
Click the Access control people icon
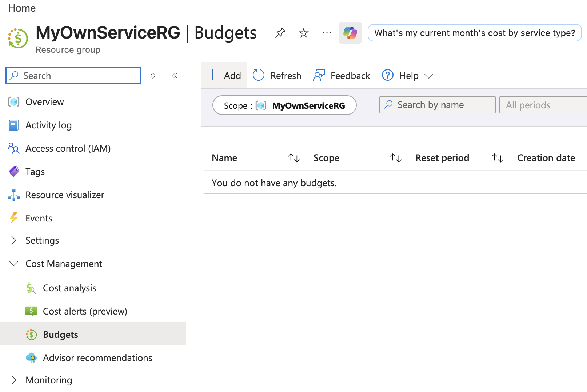click(14, 148)
